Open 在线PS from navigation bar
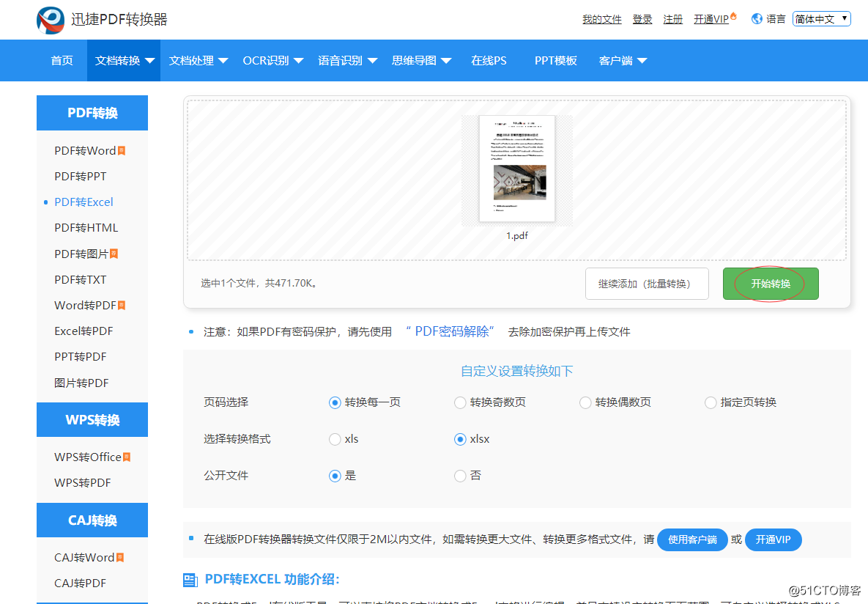Screen dimensions: 868x604 tap(489, 60)
